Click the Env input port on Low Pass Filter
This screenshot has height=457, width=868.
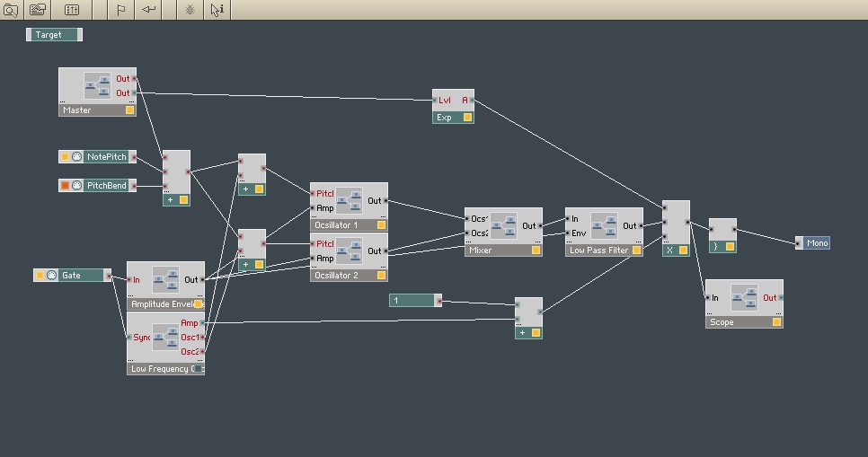(x=567, y=233)
